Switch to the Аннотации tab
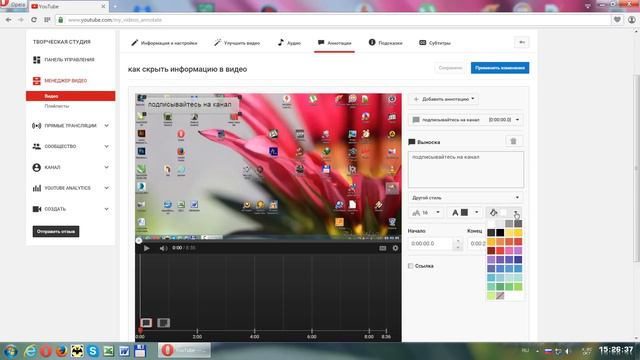Viewport: 640px width, 360px height. click(335, 43)
